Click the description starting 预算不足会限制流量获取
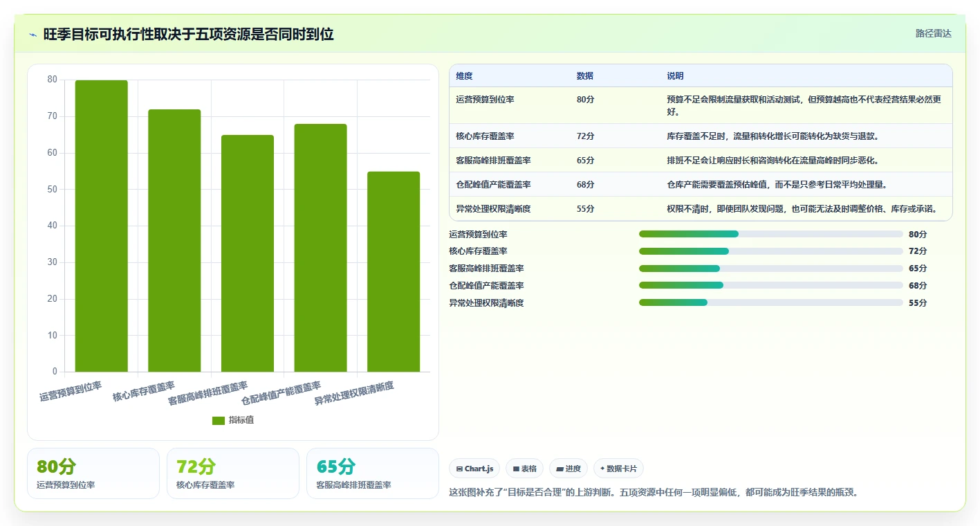The width and height of the screenshot is (980, 526). pyautogui.click(x=804, y=105)
